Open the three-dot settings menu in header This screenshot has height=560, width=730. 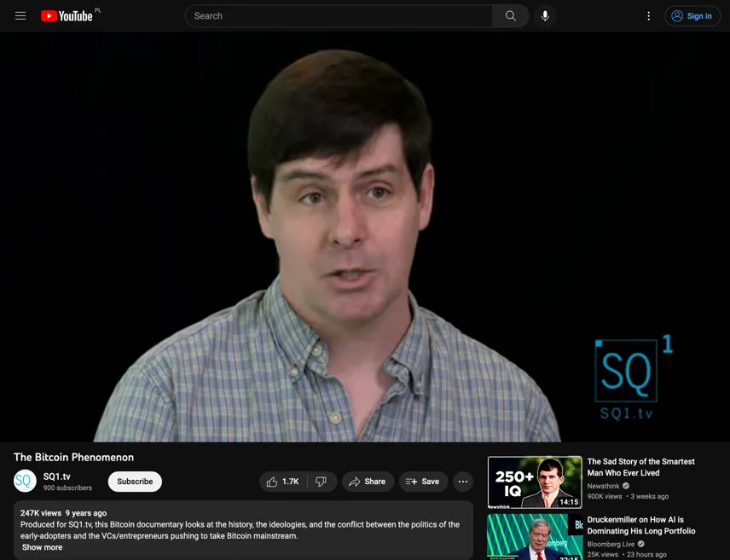pos(648,16)
